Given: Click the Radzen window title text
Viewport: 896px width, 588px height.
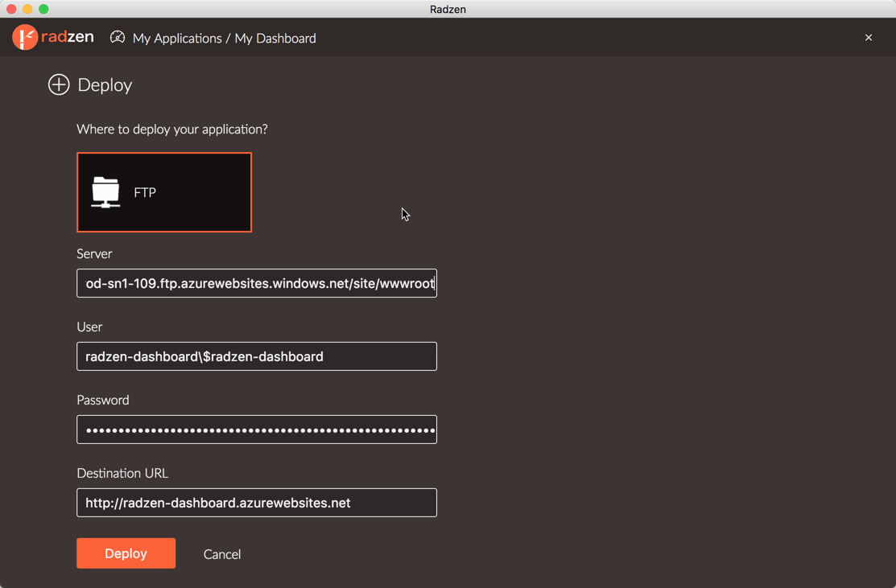Looking at the screenshot, I should (448, 9).
